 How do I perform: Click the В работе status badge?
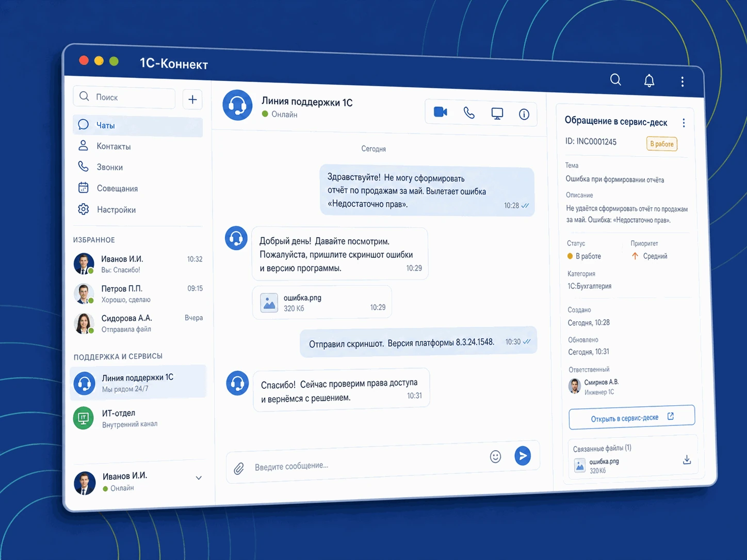coord(662,144)
